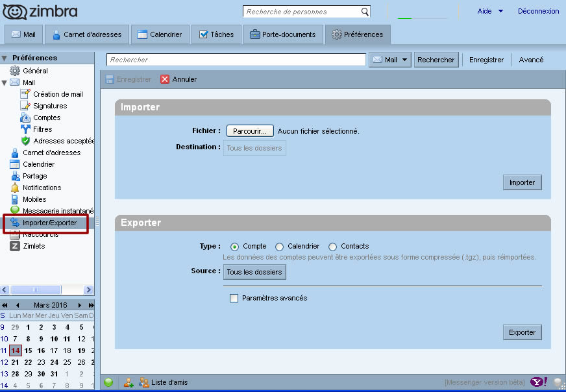Screen dimensions: 566x392
Task: Click the Yahoo messenger icon in status bar
Action: click(539, 382)
